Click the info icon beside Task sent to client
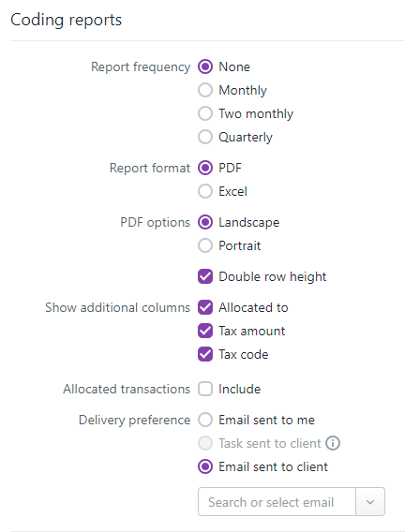405x532 pixels. pos(333,443)
